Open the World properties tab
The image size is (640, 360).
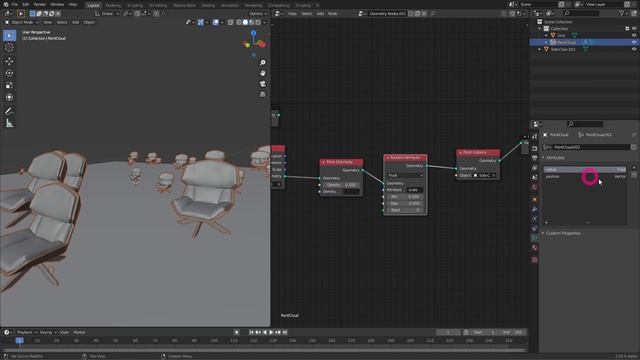pyautogui.click(x=535, y=187)
